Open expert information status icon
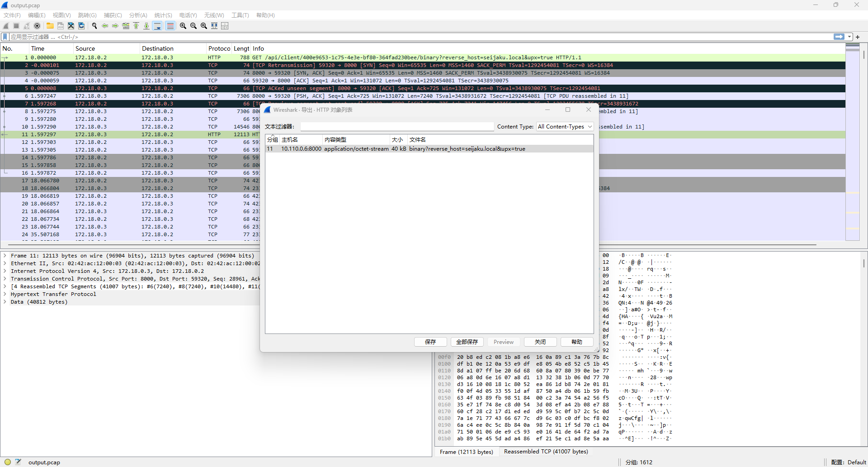 [8, 462]
